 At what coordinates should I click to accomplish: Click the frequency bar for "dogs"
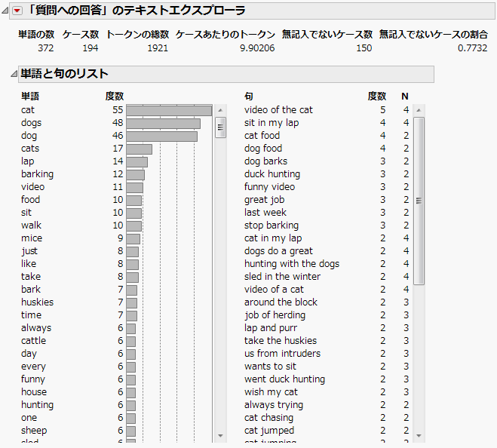[x=163, y=123]
